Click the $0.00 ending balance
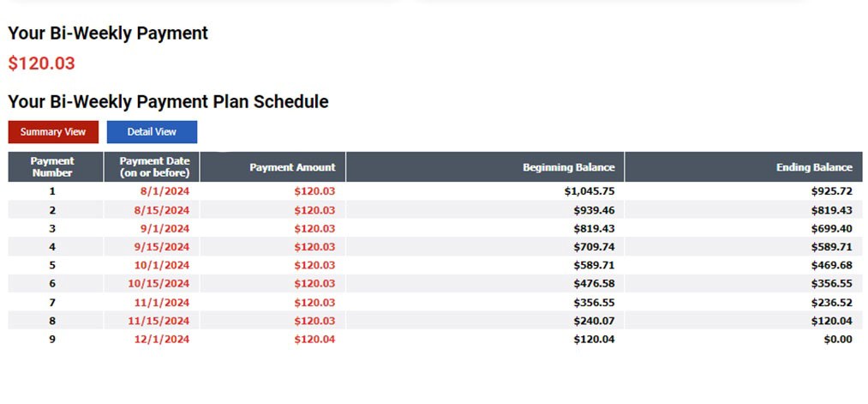868x404 pixels. coord(838,339)
